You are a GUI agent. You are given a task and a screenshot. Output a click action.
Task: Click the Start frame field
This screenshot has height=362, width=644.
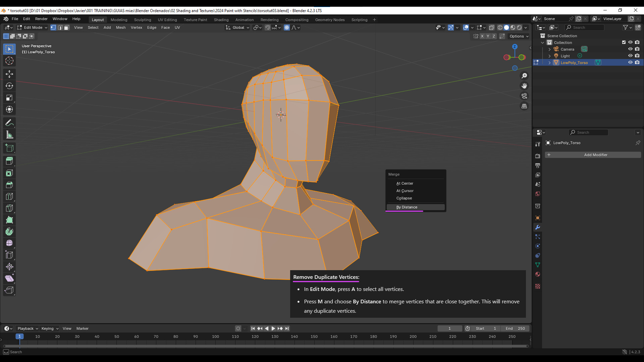point(486,328)
